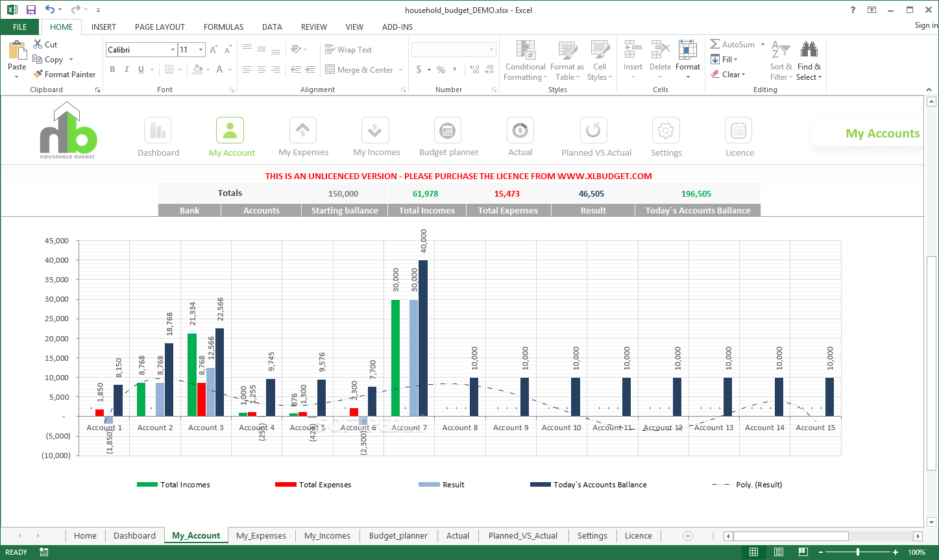Increase font size with the A icon

coord(214,50)
